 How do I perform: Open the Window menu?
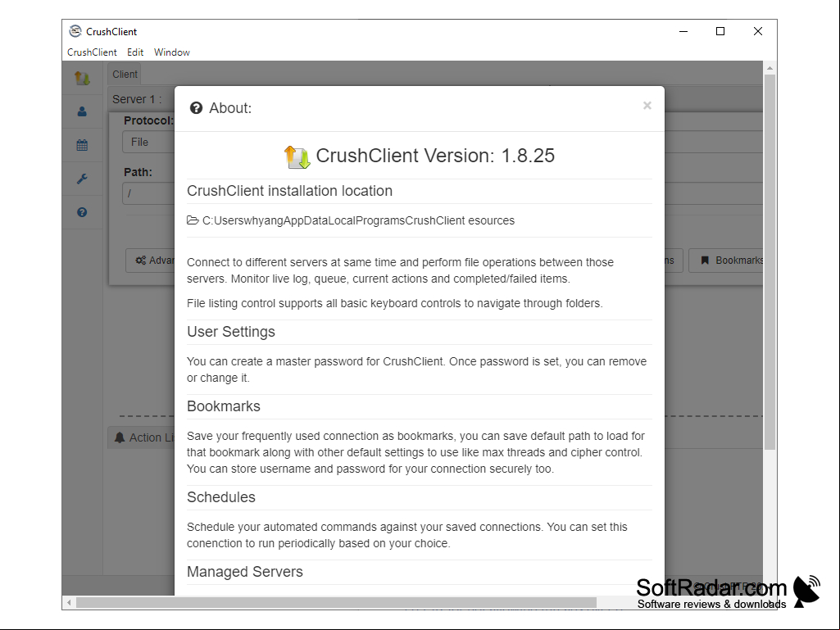172,52
